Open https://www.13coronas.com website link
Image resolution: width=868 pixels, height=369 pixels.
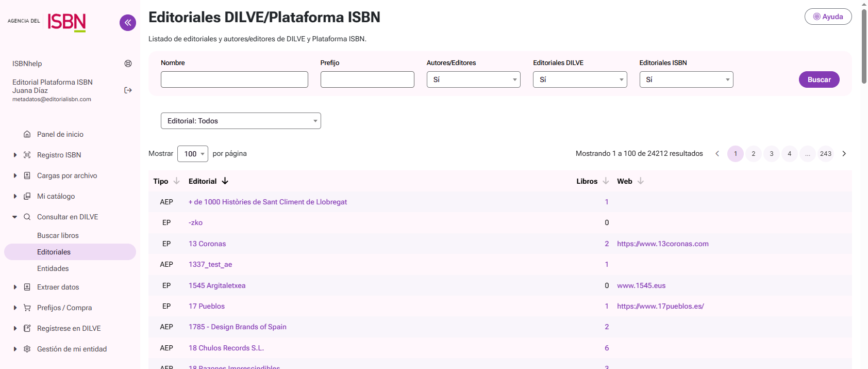[x=663, y=244]
